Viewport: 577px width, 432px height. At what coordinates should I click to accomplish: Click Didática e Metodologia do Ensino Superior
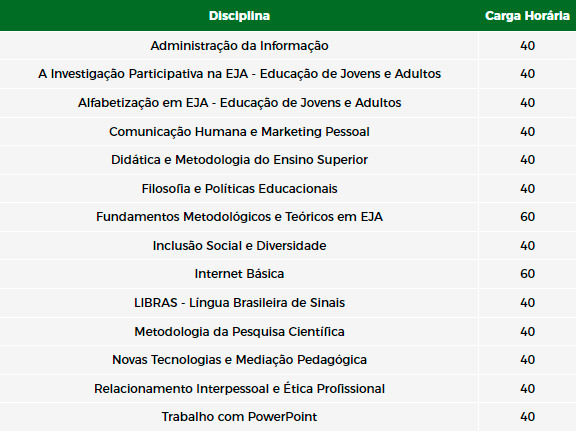(x=239, y=160)
